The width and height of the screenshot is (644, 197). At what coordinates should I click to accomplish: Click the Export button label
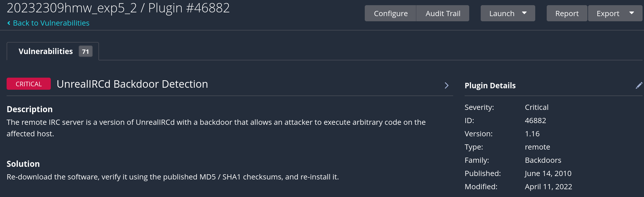(x=608, y=13)
